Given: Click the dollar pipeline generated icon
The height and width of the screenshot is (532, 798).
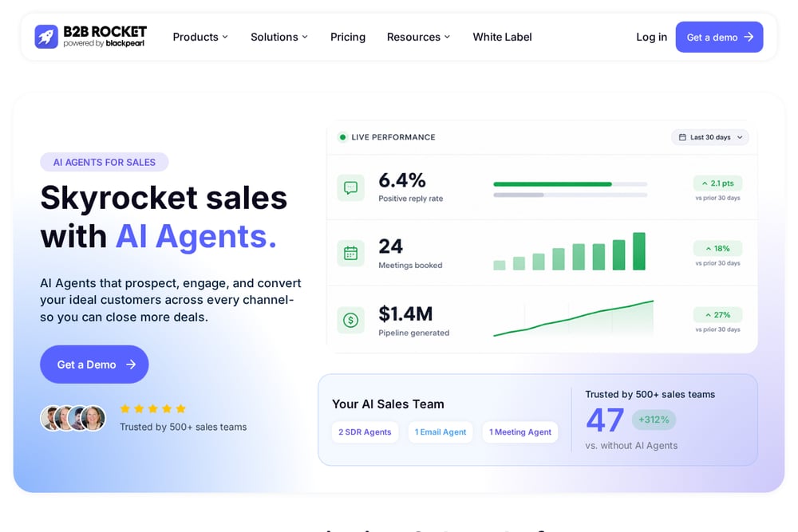Looking at the screenshot, I should pos(350,320).
